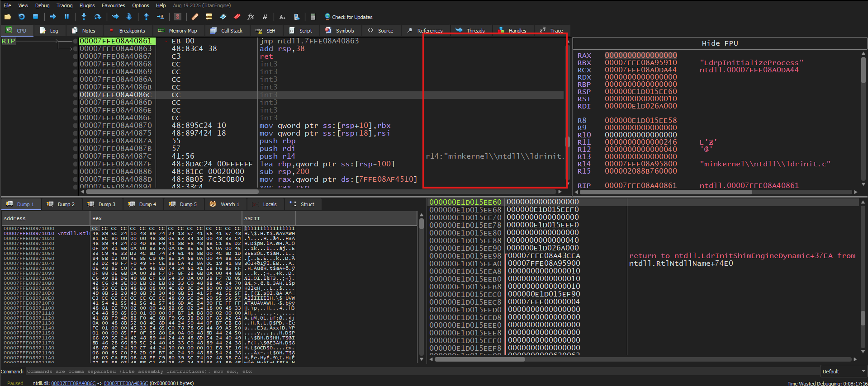Screen dimensions: 868x386
Task: Open the calculator icon
Action: tap(313, 17)
